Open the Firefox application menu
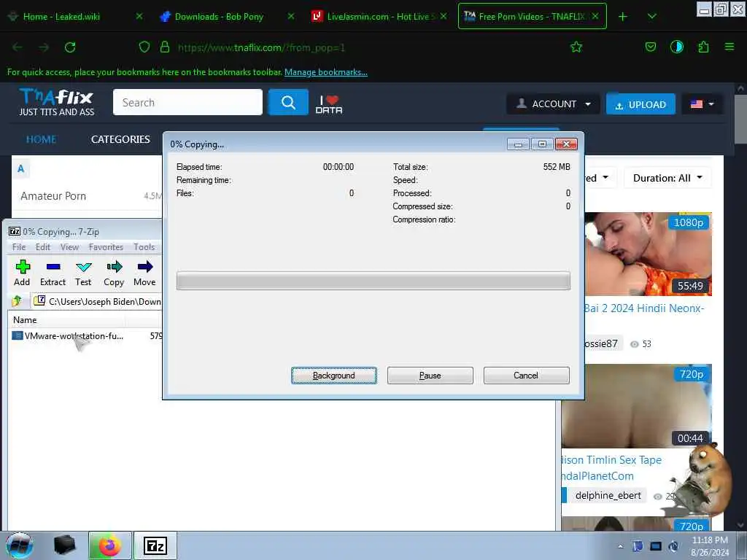The image size is (747, 560). pos(729,47)
